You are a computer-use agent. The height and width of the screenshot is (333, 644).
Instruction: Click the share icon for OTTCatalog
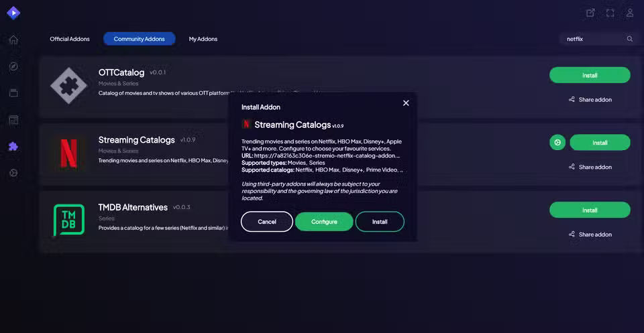tap(572, 100)
